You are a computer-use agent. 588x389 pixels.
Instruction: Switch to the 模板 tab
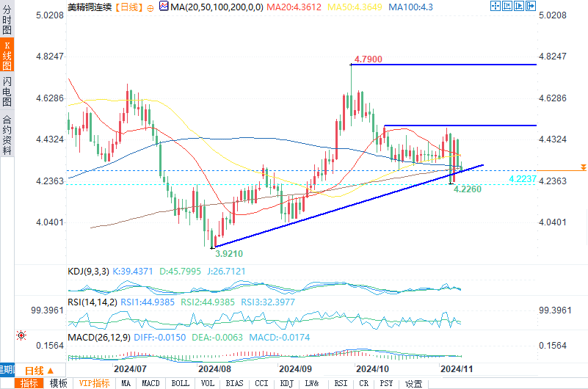pos(58,383)
